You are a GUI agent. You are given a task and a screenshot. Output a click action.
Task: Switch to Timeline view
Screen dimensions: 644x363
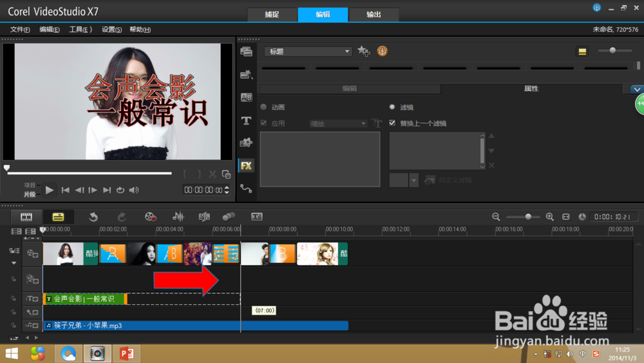pos(58,217)
